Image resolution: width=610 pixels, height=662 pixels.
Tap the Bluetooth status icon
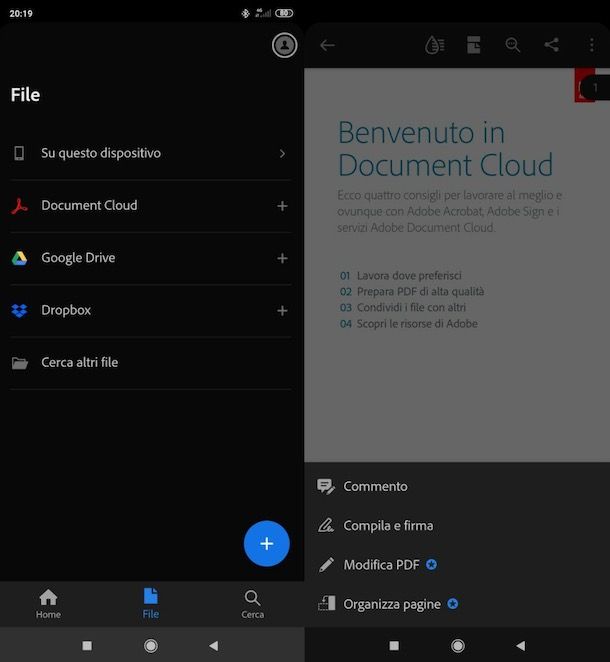click(245, 14)
